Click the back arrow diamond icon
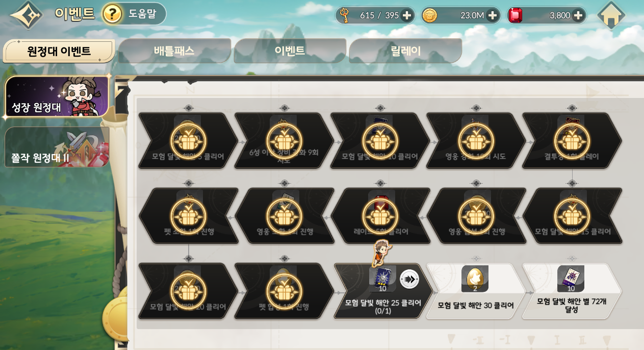644x350 pixels. (26, 15)
